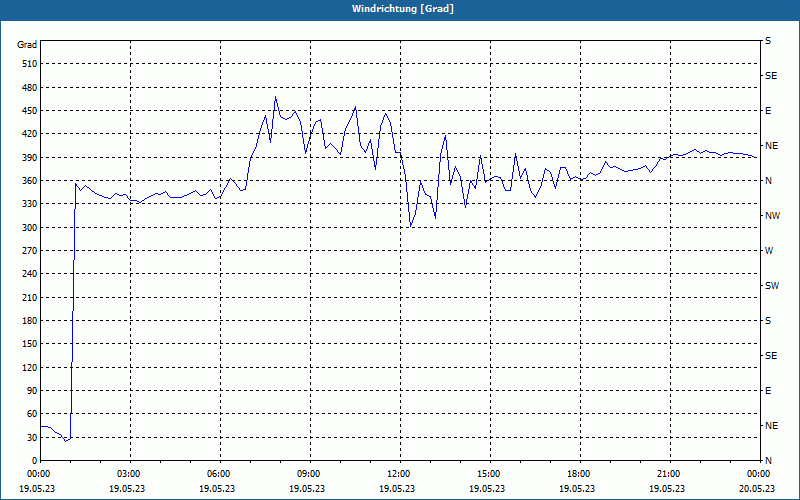
Task: Click the N compass label level with 360
Action: [768, 181]
